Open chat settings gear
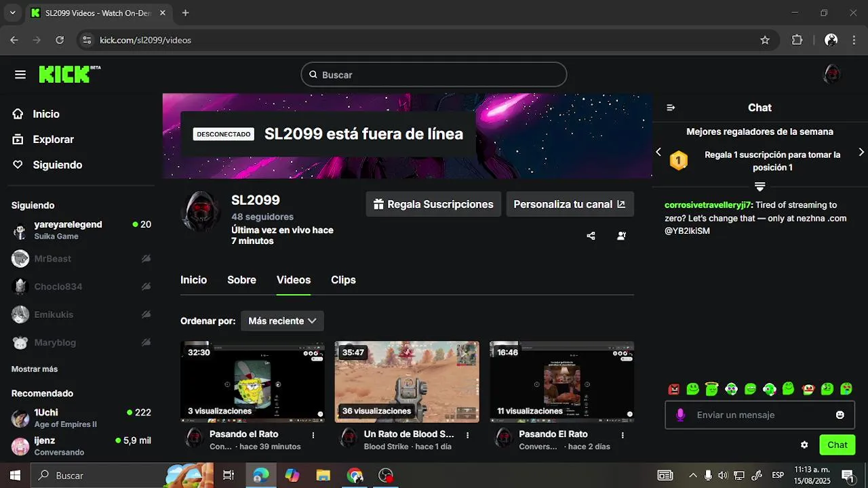Viewport: 868px width, 488px height. (804, 445)
